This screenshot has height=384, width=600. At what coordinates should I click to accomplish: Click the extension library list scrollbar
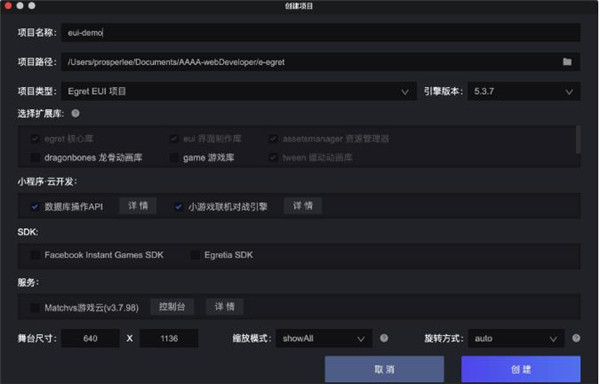tap(578, 140)
